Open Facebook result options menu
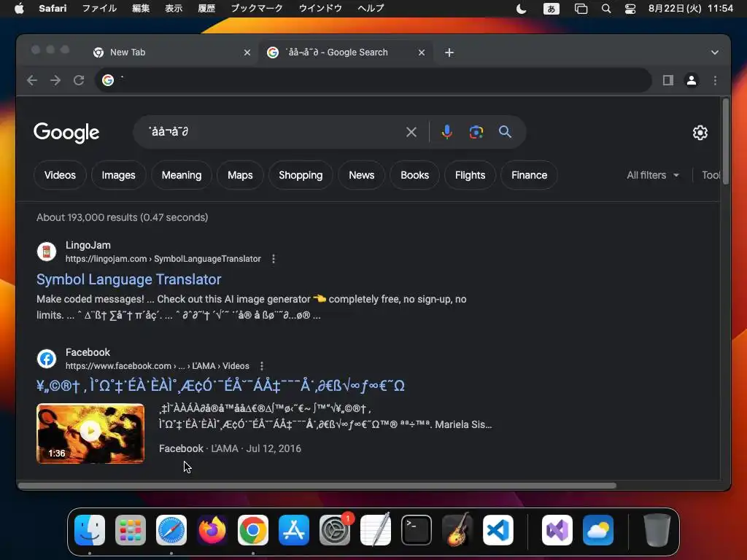Image resolution: width=747 pixels, height=560 pixels. coord(262,366)
